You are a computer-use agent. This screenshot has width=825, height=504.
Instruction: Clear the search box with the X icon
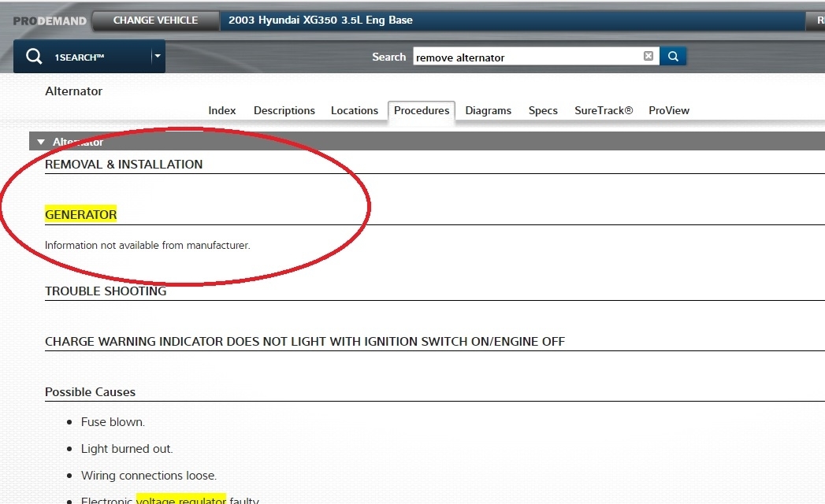click(648, 56)
